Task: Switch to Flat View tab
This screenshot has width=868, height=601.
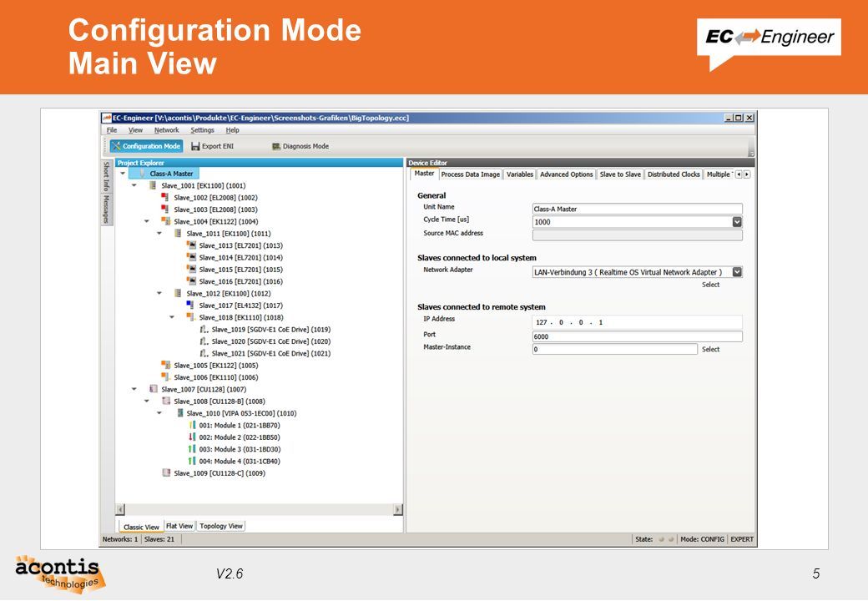Action: (179, 526)
